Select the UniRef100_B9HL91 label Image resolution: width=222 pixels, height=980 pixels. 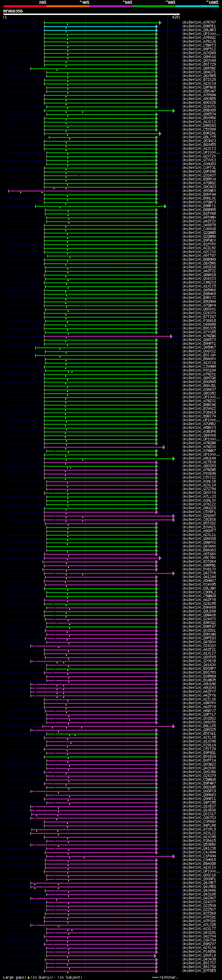pyautogui.click(x=199, y=198)
